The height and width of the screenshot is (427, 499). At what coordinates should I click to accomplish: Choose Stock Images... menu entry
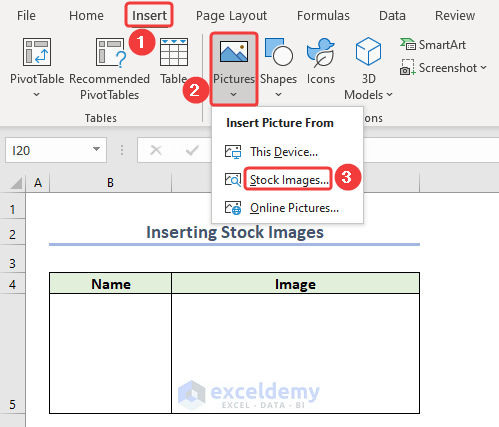tap(288, 180)
